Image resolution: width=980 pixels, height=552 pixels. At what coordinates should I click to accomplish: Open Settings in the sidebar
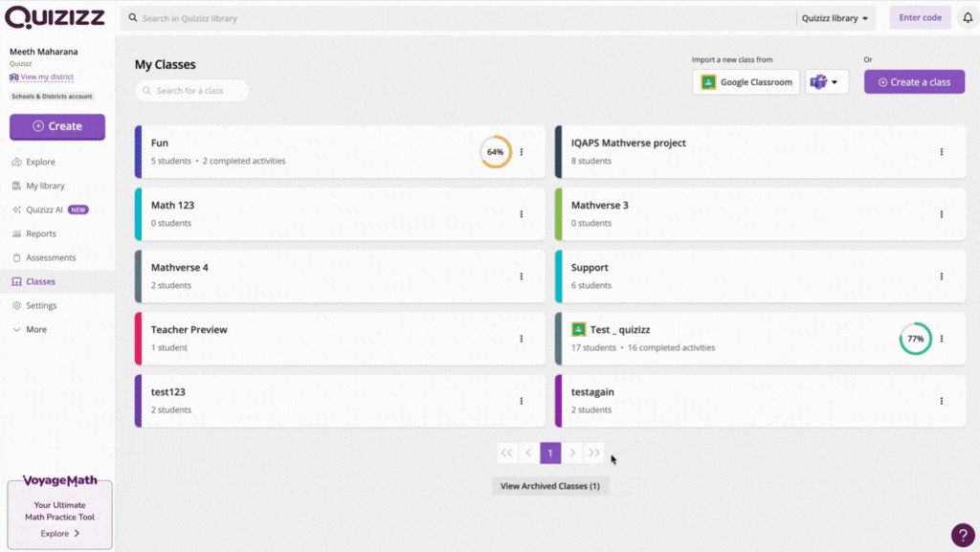pos(34,305)
